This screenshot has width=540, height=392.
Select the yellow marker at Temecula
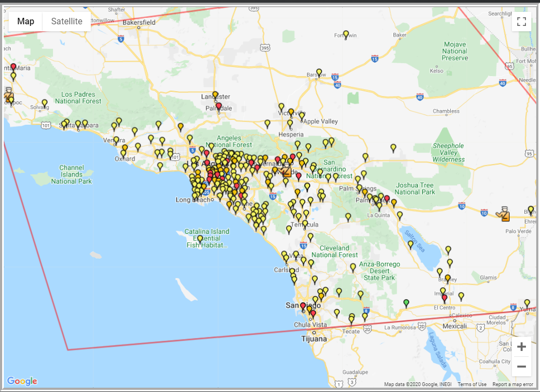tap(305, 225)
